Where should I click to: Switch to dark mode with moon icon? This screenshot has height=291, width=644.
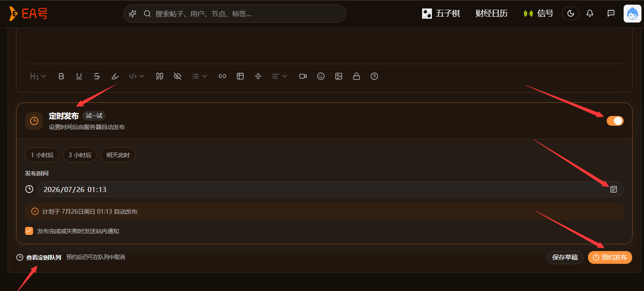[x=571, y=14]
